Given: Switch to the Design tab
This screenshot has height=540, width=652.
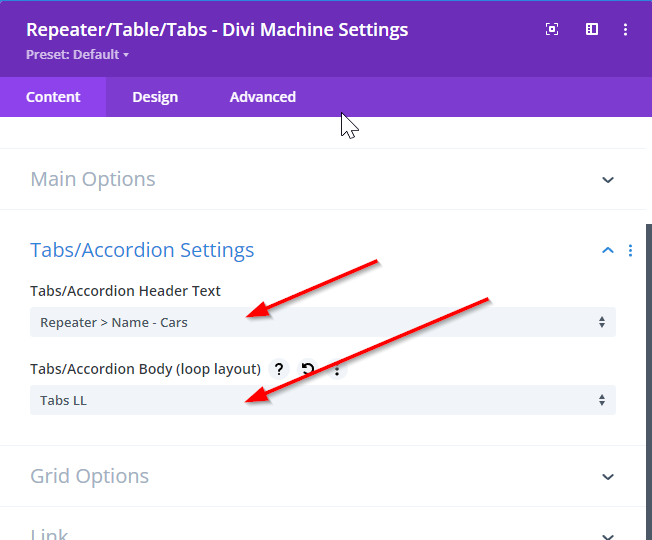Looking at the screenshot, I should tap(155, 97).
